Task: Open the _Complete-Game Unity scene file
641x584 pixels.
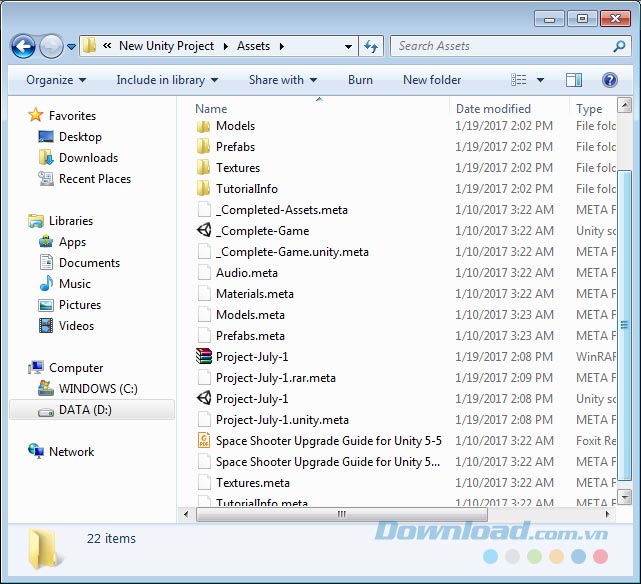Action: (x=262, y=231)
